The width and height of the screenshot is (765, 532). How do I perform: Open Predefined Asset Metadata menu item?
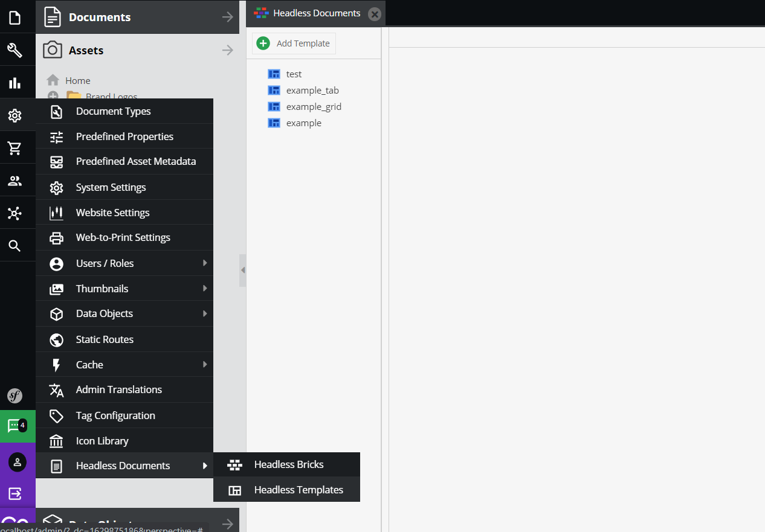pos(124,162)
